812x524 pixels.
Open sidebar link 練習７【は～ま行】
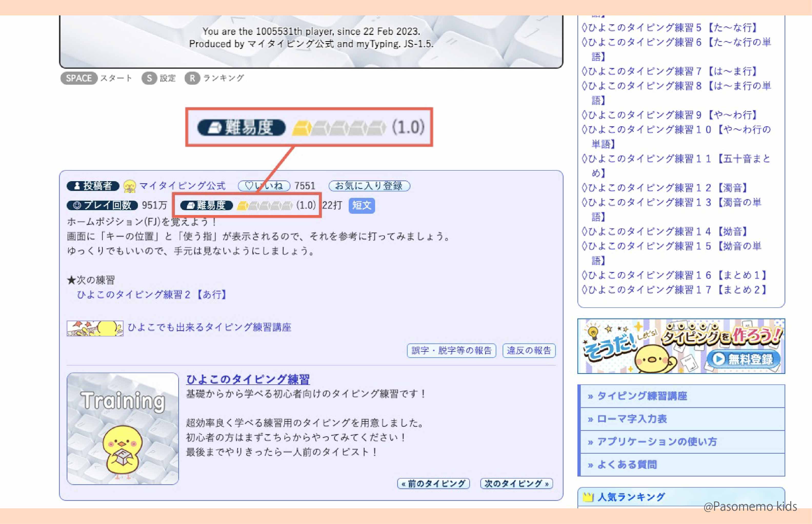click(670, 71)
